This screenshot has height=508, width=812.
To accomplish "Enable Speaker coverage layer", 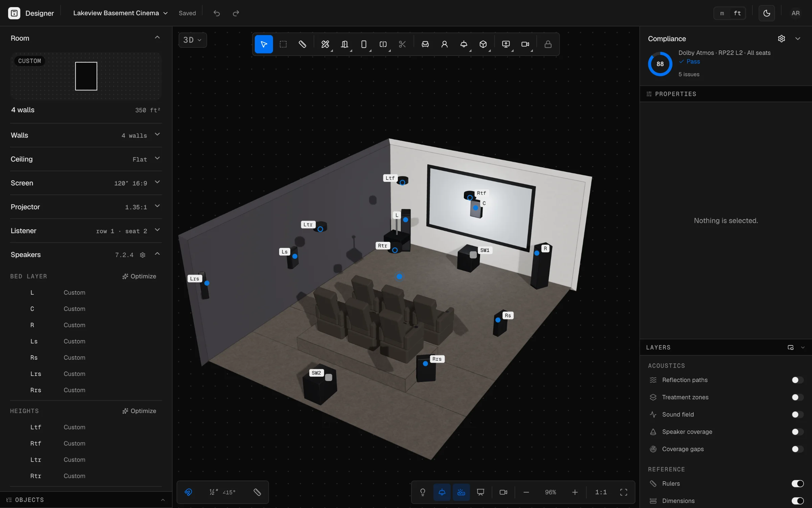I will [x=797, y=432].
